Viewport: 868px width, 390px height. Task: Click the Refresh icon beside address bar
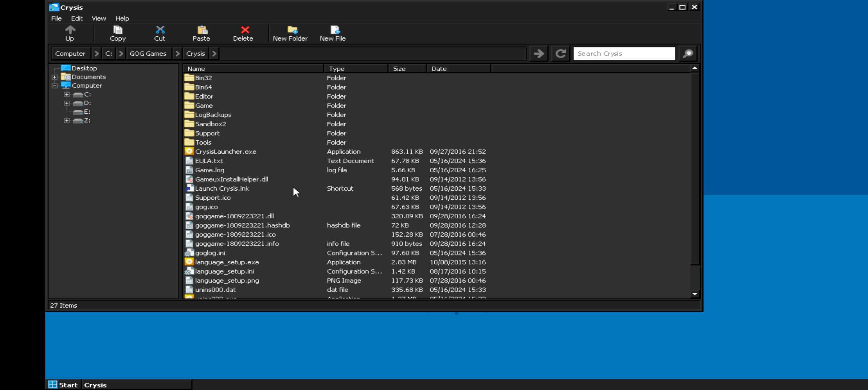pyautogui.click(x=560, y=54)
